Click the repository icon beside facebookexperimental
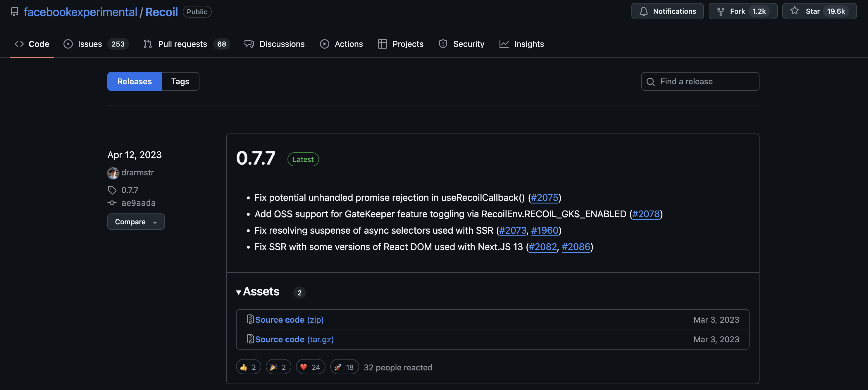This screenshot has height=390, width=868. pyautogui.click(x=15, y=12)
